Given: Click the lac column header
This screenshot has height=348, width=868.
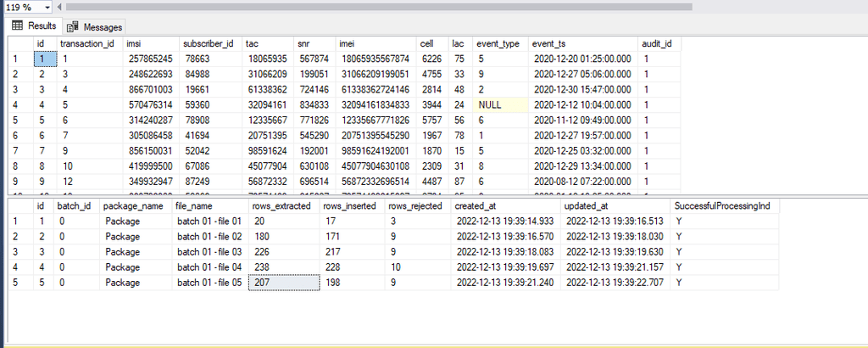Looking at the screenshot, I should coord(460,44).
